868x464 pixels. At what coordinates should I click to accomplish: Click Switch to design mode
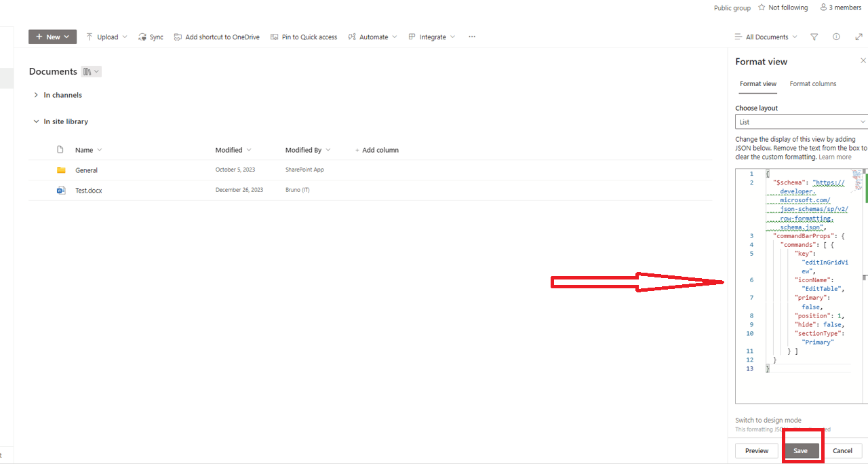click(x=768, y=421)
